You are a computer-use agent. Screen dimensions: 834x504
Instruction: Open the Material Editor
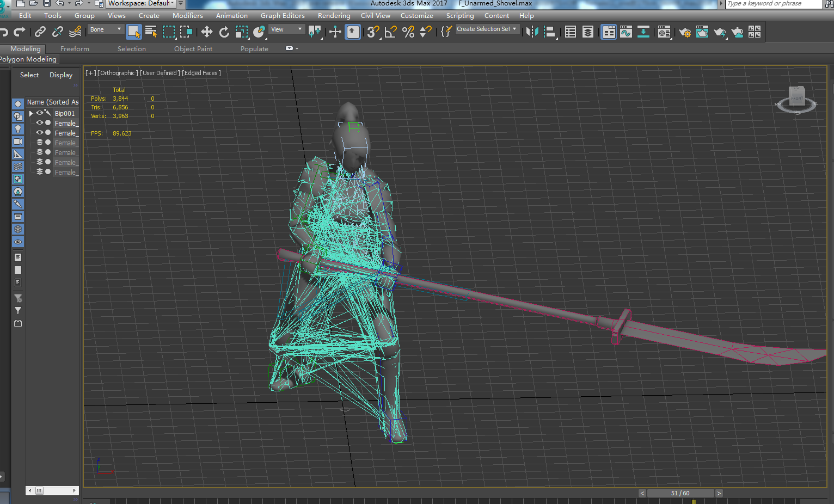664,32
